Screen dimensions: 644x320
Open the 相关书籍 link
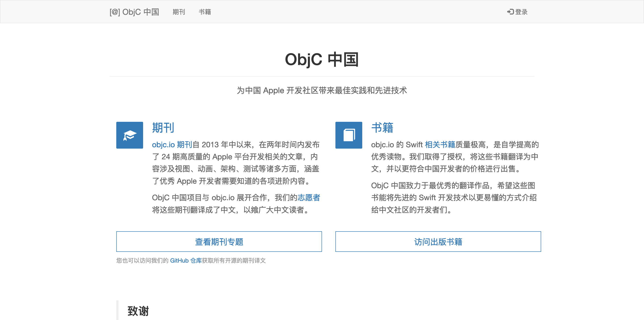click(440, 145)
